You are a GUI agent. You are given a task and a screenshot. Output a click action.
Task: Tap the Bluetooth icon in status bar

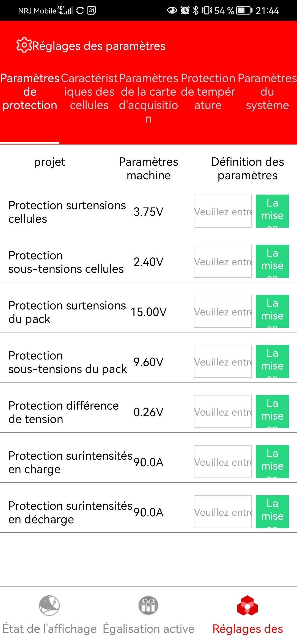pyautogui.click(x=195, y=10)
